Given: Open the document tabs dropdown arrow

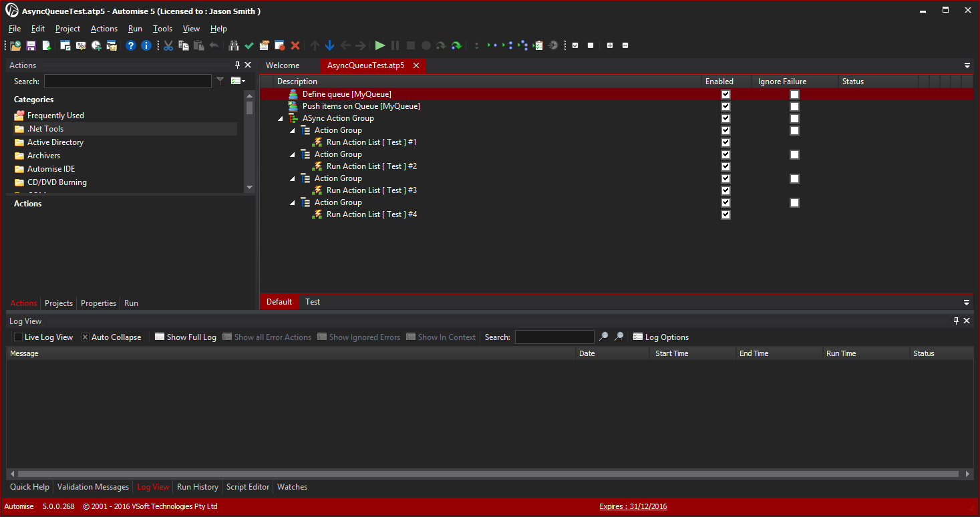Looking at the screenshot, I should [x=967, y=65].
